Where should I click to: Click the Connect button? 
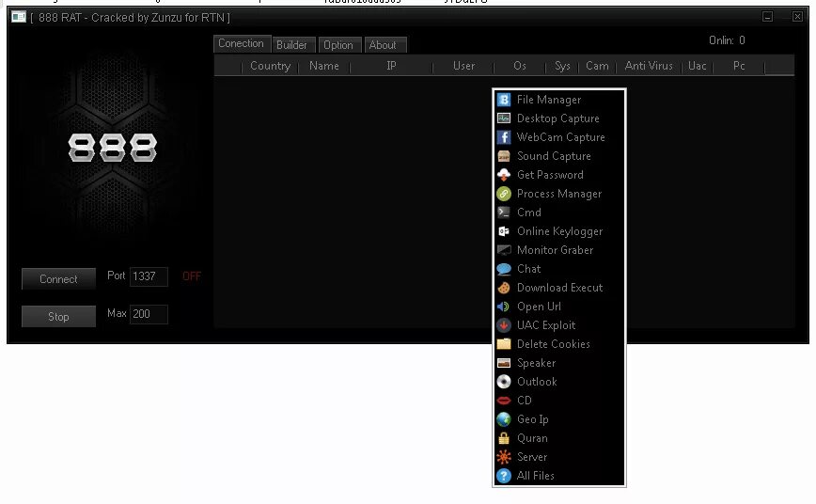click(x=58, y=279)
